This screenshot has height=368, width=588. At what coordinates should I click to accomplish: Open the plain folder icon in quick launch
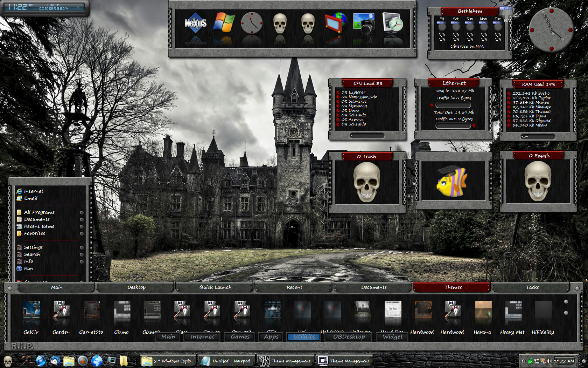tap(124, 361)
